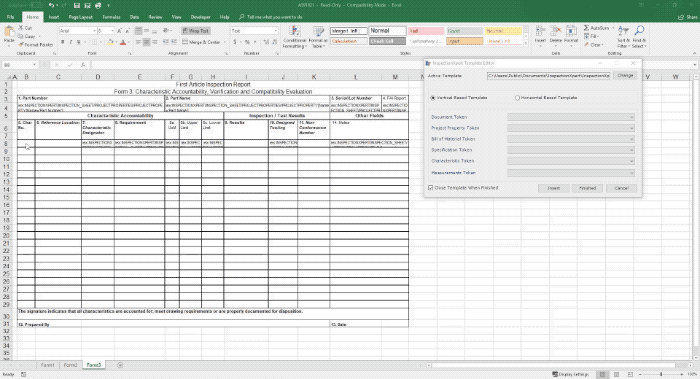Click the Save icon in quick access toolbar

pos(77,5)
